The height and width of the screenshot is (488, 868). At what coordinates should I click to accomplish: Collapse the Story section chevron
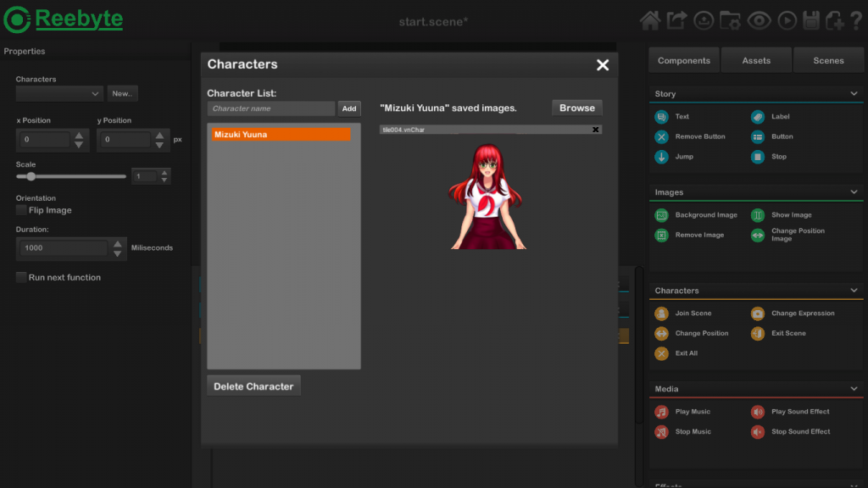click(x=854, y=94)
